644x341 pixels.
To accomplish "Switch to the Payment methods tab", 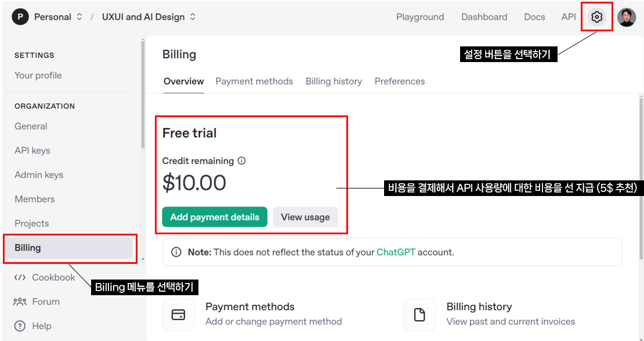I will (254, 81).
